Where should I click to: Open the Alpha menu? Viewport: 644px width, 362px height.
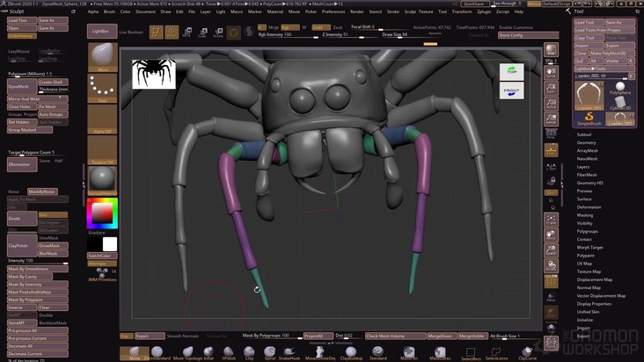[93, 11]
